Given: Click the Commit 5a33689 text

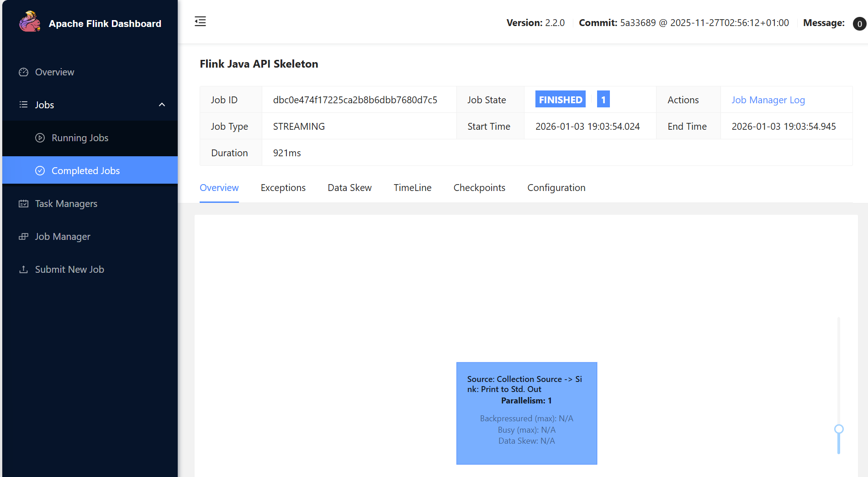Looking at the screenshot, I should click(684, 23).
